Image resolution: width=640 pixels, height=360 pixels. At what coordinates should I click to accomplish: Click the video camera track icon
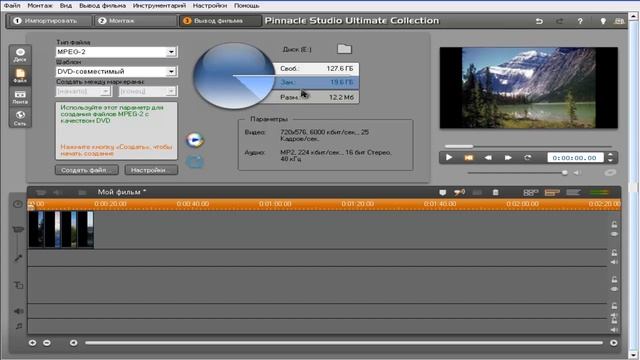(18, 229)
